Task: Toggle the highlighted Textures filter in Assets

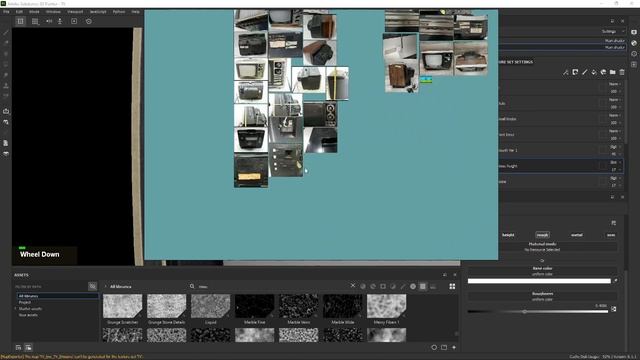Action: coord(423,287)
